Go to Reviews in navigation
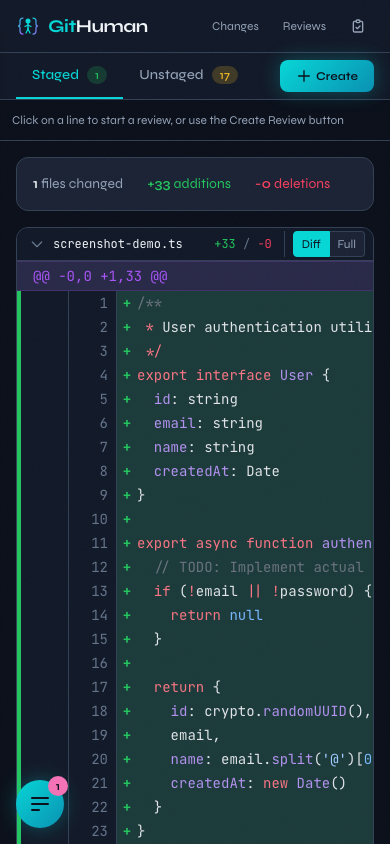Screen dimensions: 390x844 (x=304, y=26)
